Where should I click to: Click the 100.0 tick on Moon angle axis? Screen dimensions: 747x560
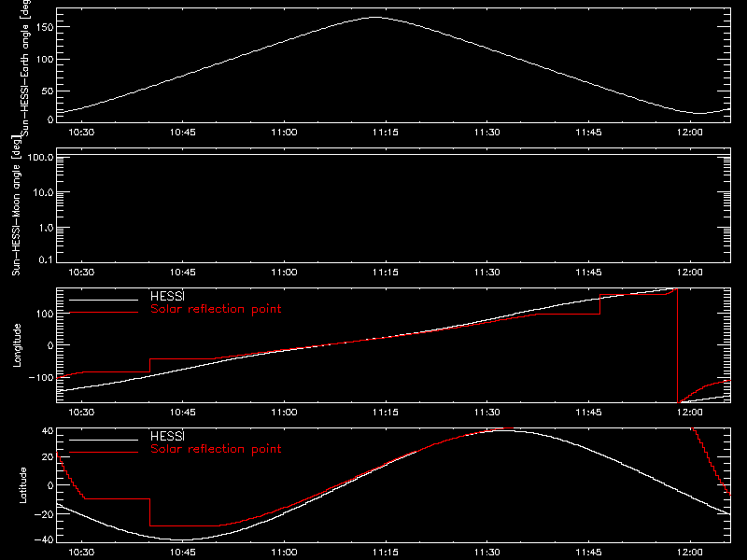[40, 157]
